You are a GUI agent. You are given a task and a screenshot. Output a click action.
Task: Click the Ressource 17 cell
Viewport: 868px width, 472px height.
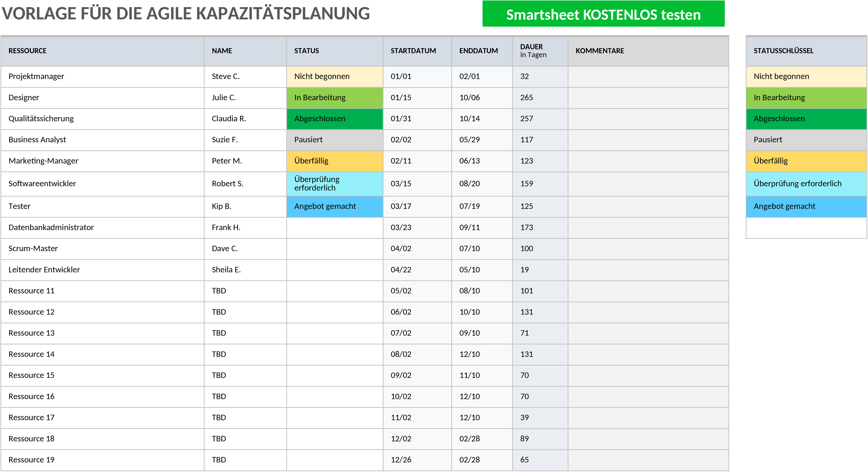pyautogui.click(x=102, y=418)
